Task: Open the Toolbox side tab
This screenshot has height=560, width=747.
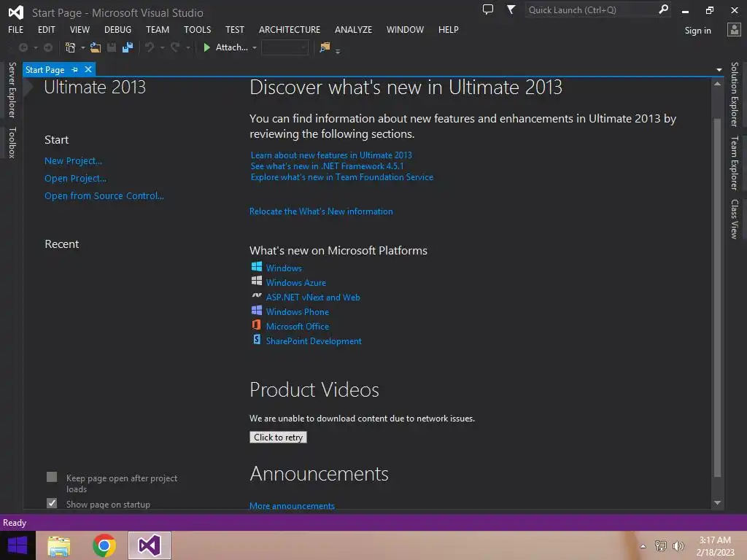Action: 12,142
